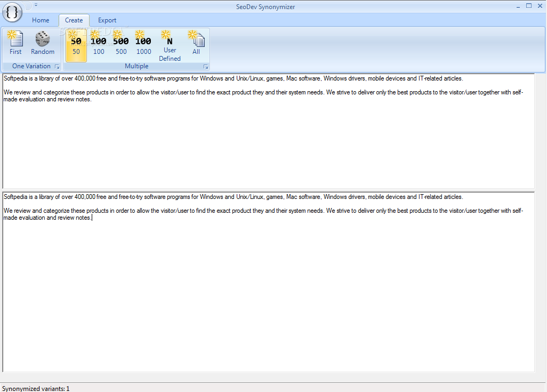The width and height of the screenshot is (547, 392).
Task: Minimize the SeoDev Synonymizer window
Action: click(518, 6)
